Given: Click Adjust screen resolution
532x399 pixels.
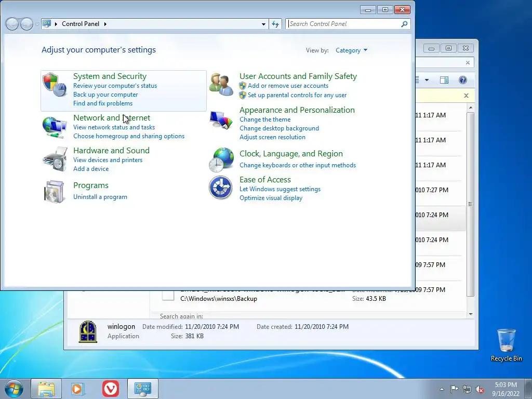Looking at the screenshot, I should tap(272, 137).
